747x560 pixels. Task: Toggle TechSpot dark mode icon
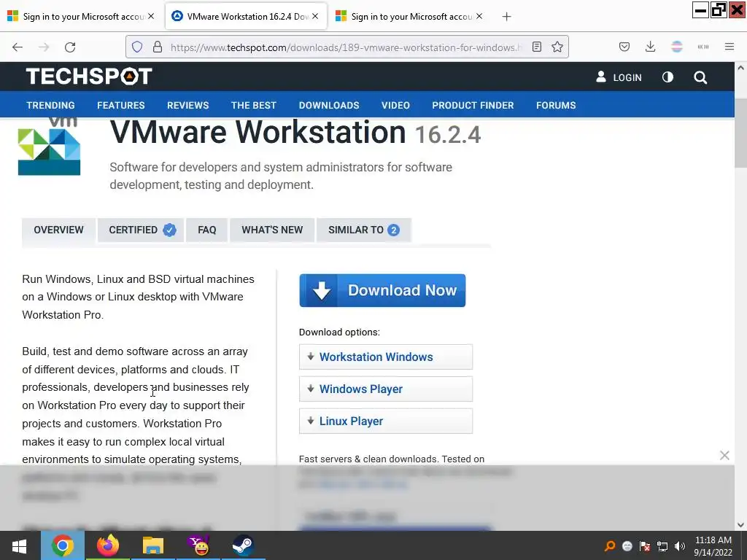(x=667, y=77)
